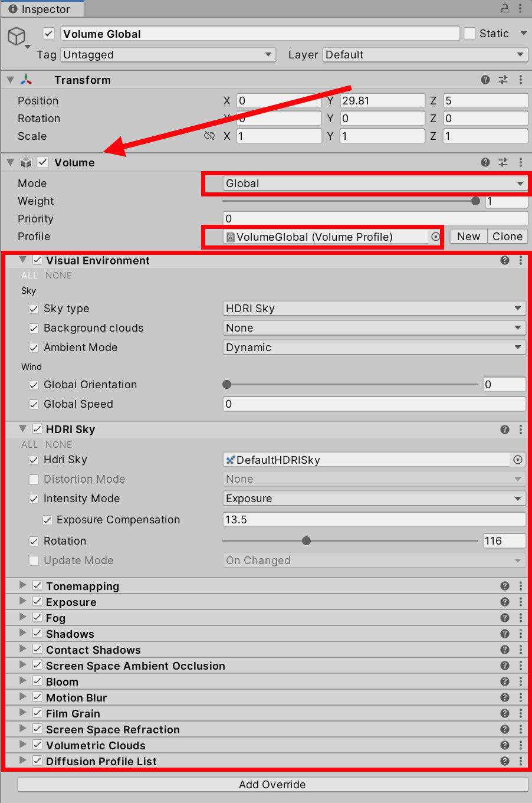Open Volume component help
The height and width of the screenshot is (803, 532).
[x=485, y=162]
